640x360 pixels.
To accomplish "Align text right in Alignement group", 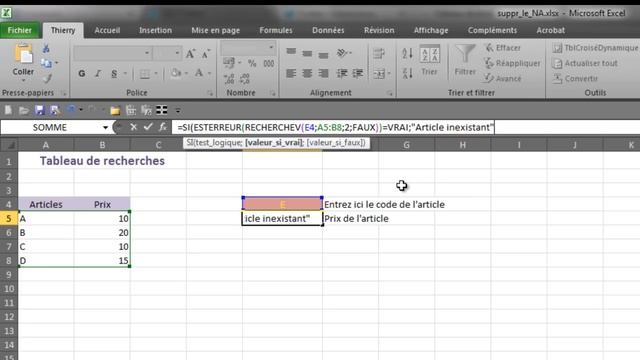I will 323,73.
